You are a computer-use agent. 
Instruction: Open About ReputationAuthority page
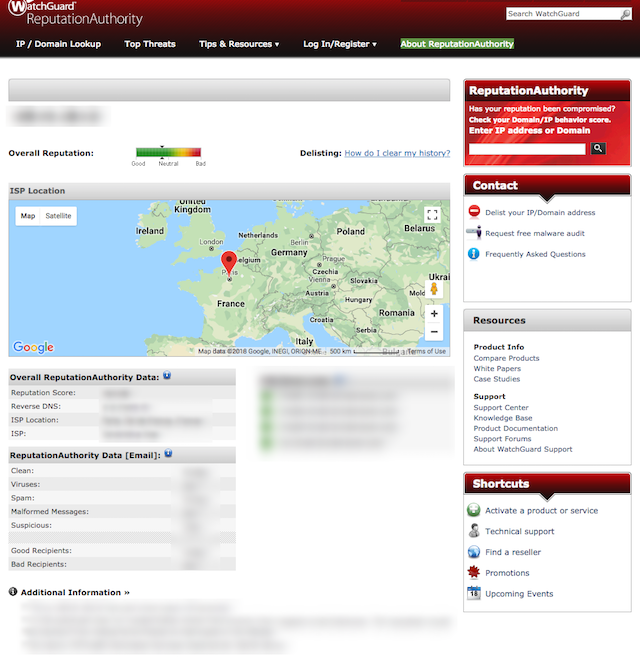point(457,44)
